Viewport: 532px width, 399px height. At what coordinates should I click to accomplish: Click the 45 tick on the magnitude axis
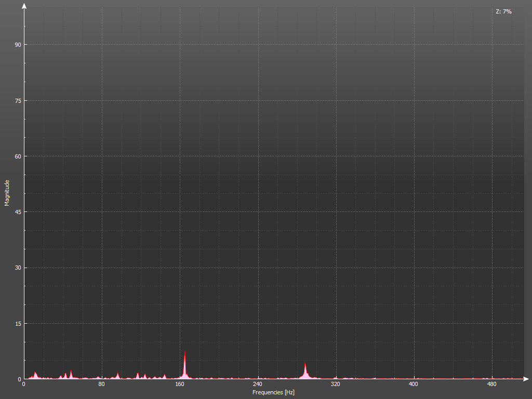click(x=18, y=212)
